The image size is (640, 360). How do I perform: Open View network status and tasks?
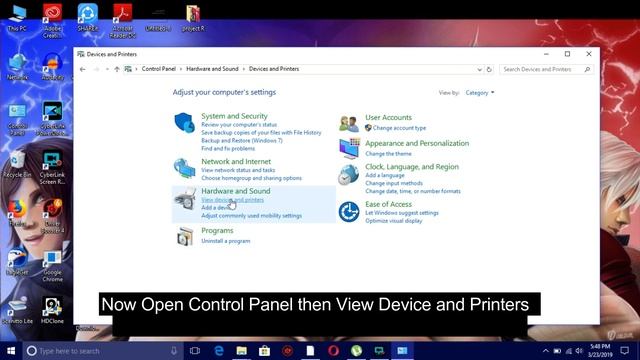pos(238,170)
